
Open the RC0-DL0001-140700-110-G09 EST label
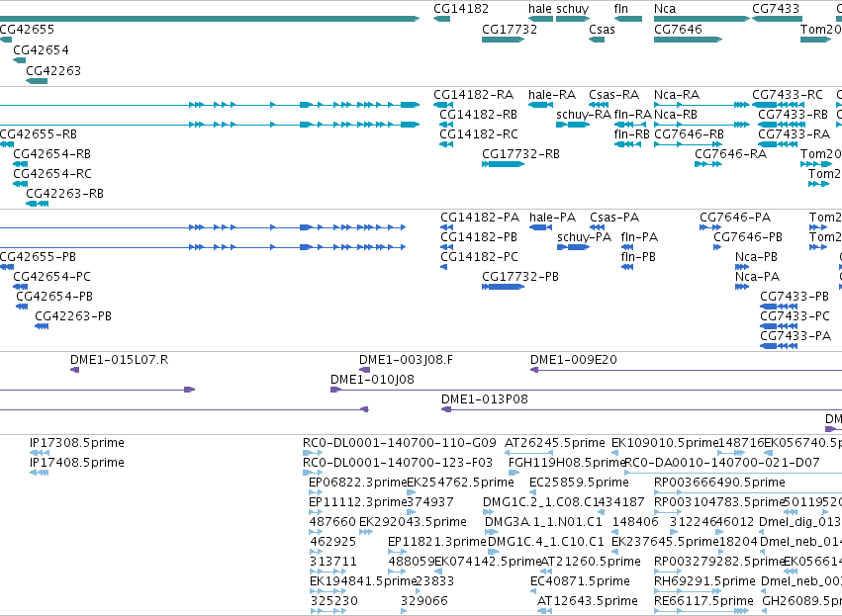(x=400, y=443)
